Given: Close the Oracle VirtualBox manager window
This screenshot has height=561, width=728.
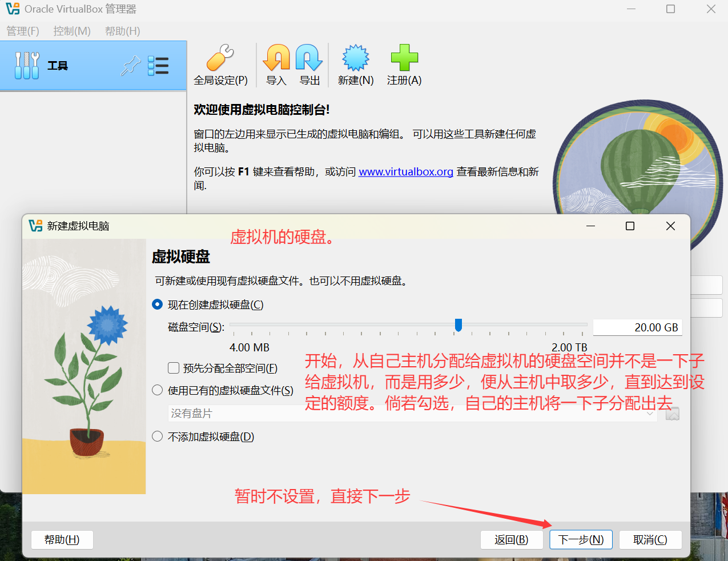Looking at the screenshot, I should [x=711, y=9].
